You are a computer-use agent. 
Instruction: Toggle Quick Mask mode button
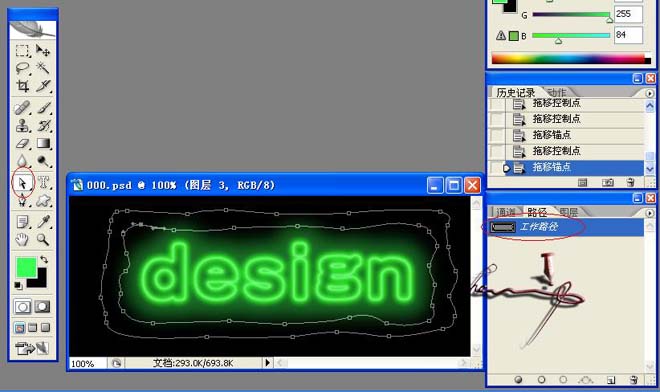coord(42,307)
